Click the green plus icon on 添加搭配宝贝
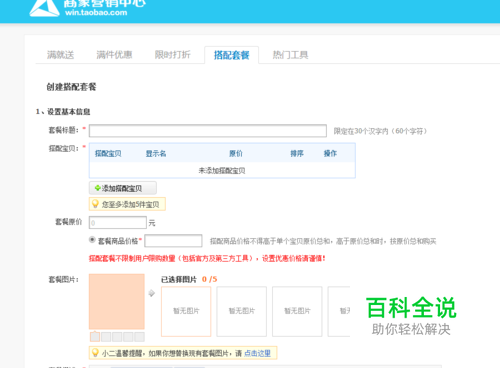 [97, 188]
